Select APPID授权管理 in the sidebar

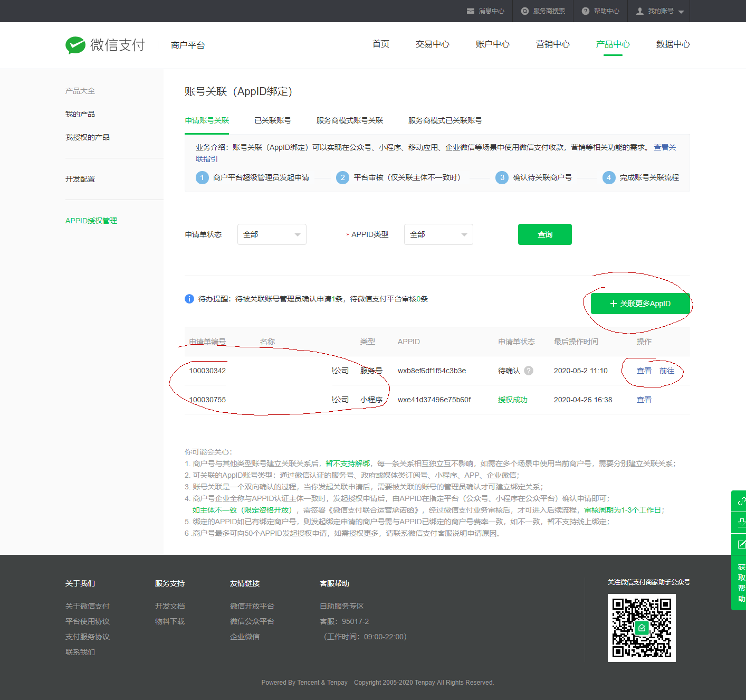click(91, 221)
